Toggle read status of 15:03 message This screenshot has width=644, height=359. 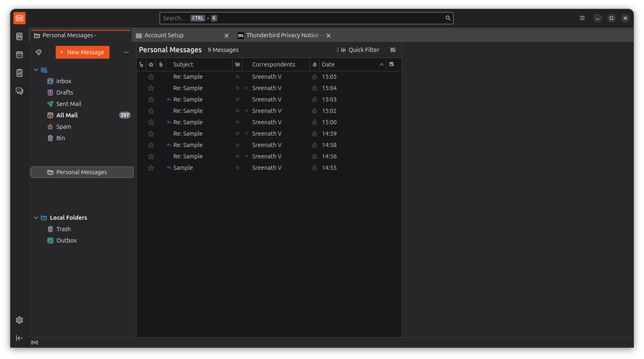click(238, 99)
